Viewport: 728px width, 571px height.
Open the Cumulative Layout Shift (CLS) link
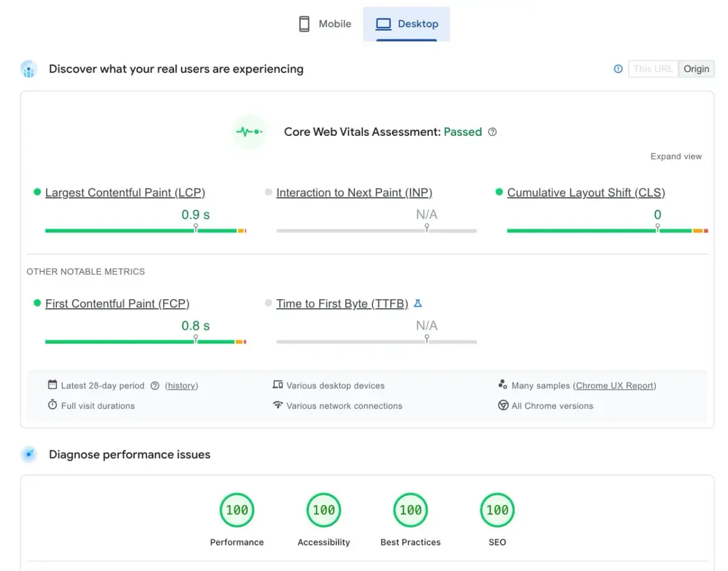pos(586,193)
